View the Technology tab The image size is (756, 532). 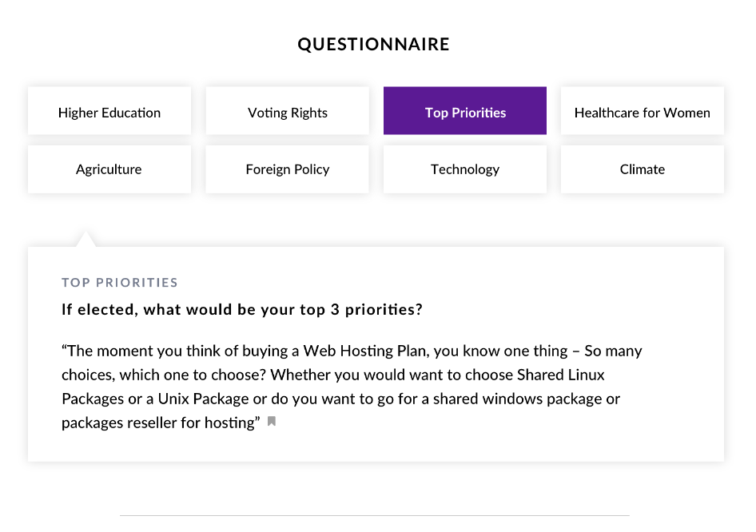(465, 169)
